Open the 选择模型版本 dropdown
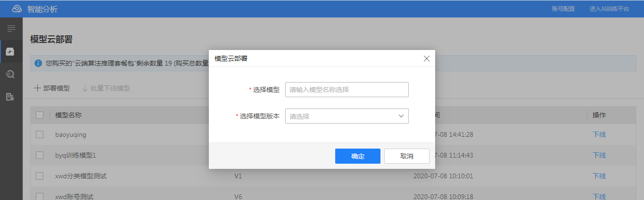The width and height of the screenshot is (644, 200). pyautogui.click(x=347, y=116)
